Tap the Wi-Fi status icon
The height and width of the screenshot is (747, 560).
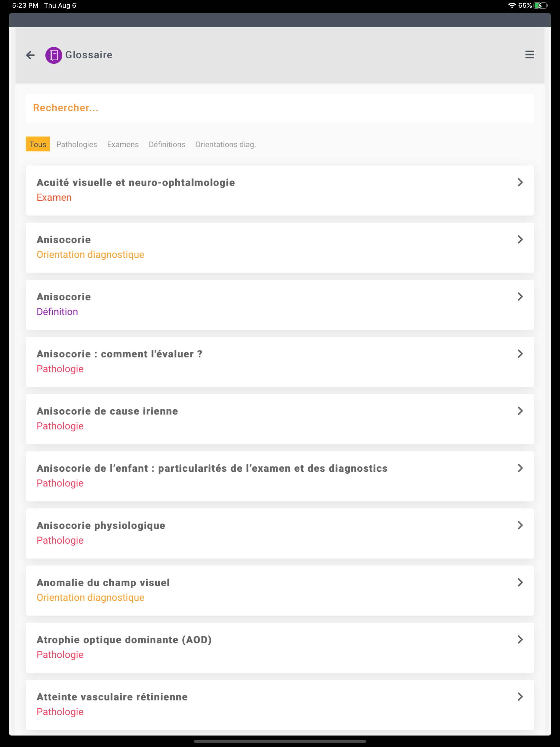tap(512, 5)
